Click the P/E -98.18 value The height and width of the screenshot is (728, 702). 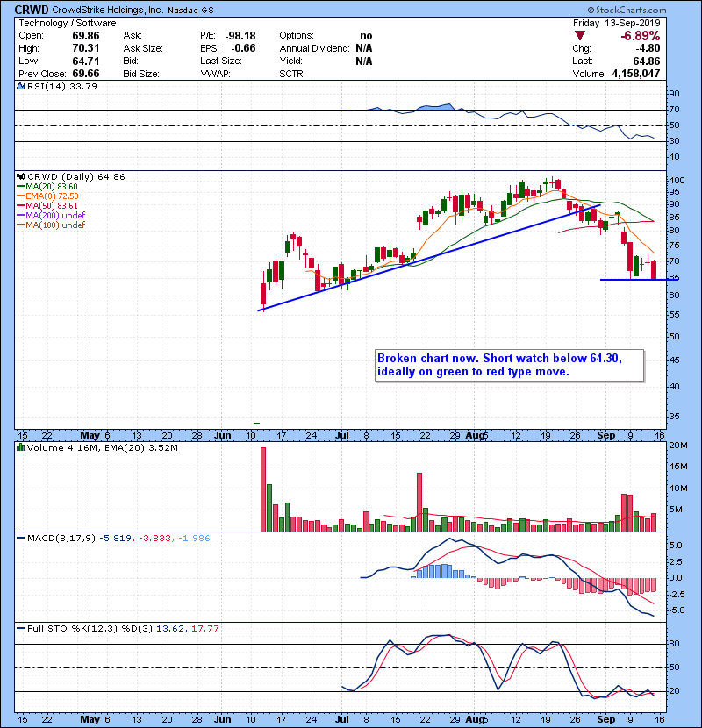coord(240,36)
